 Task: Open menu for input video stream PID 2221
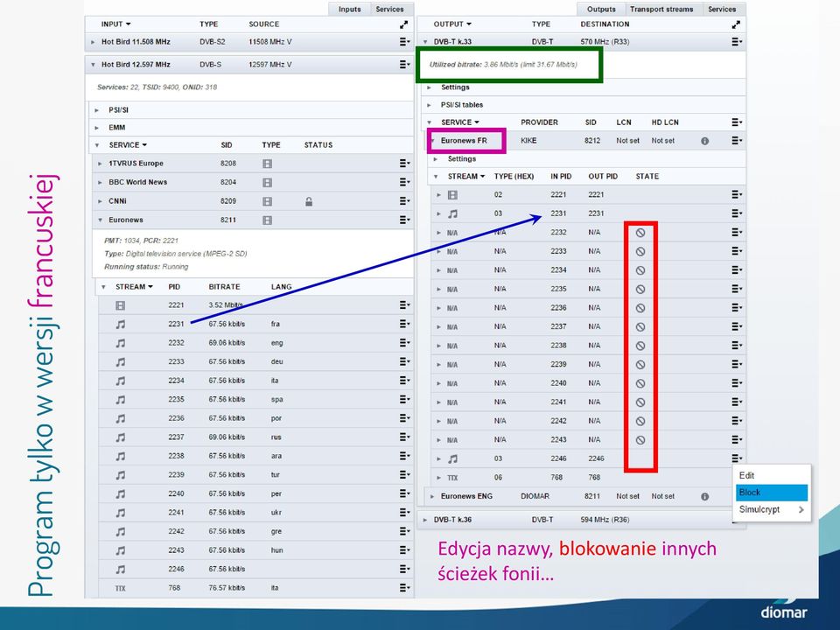(x=404, y=304)
